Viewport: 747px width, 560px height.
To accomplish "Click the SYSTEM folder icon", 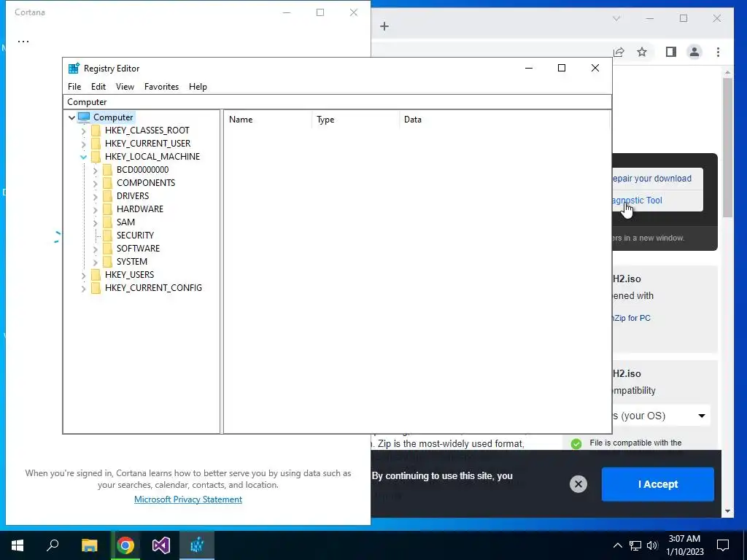I will point(108,262).
